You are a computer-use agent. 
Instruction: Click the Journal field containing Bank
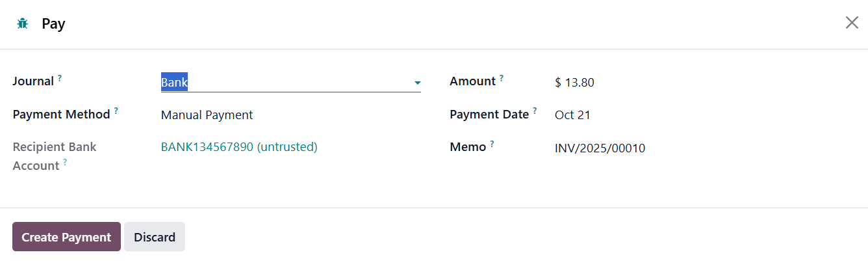click(279, 83)
